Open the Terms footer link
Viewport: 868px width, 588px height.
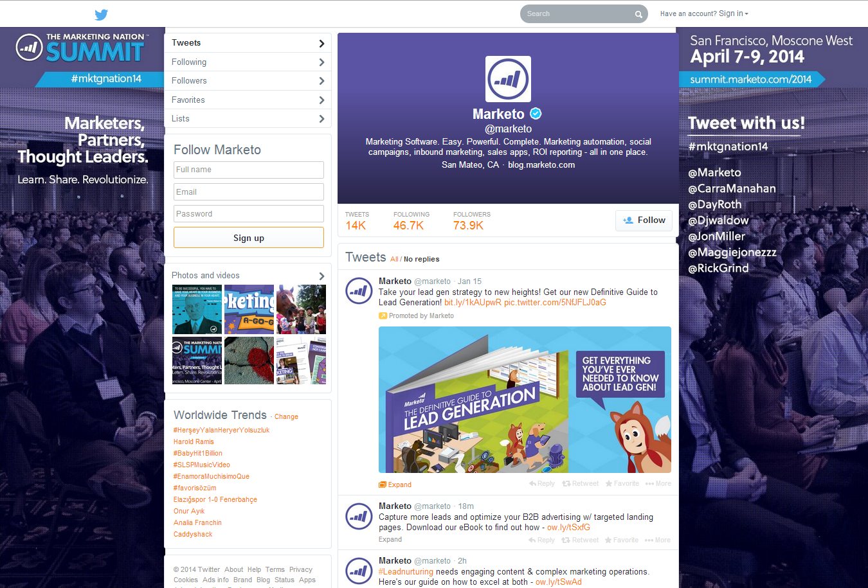(275, 570)
